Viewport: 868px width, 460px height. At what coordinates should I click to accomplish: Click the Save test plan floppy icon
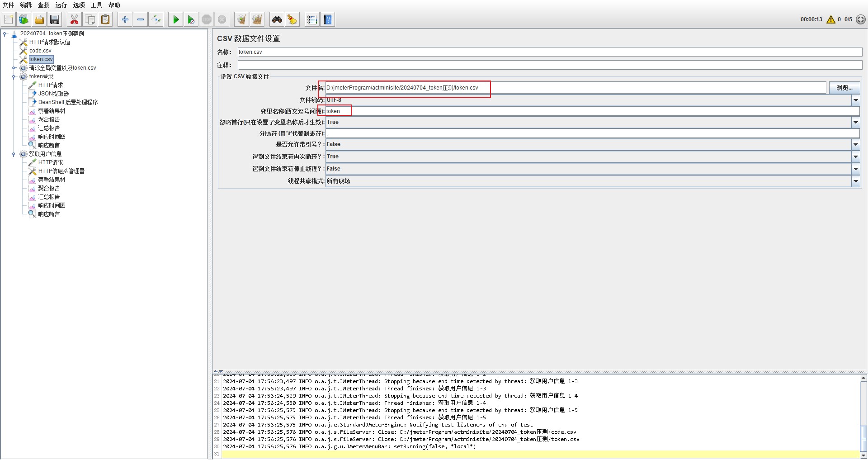point(55,19)
